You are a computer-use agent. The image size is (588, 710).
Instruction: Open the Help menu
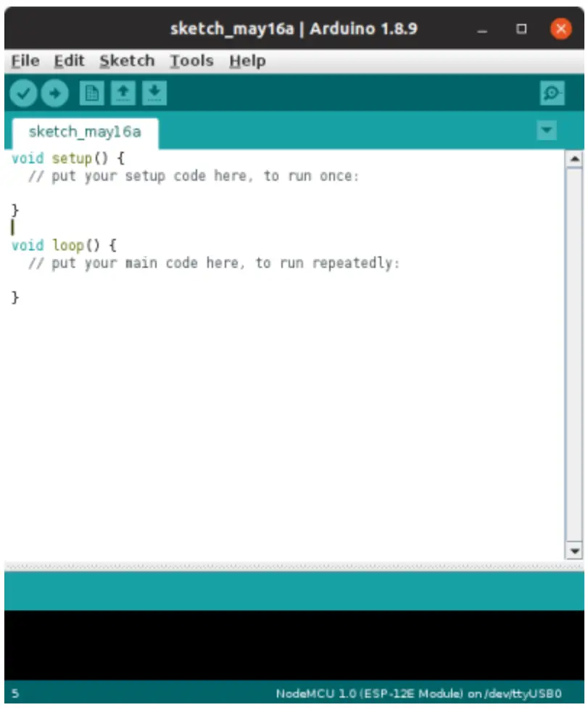[x=247, y=61]
